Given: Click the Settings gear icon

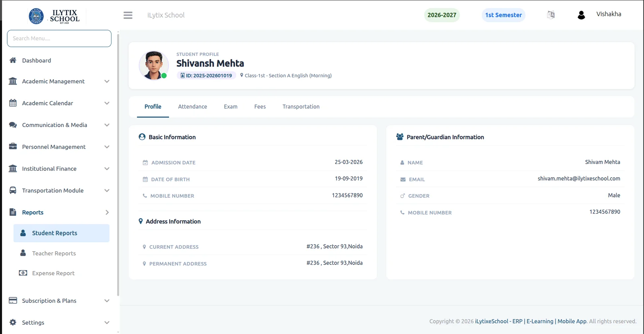Looking at the screenshot, I should pos(13,322).
